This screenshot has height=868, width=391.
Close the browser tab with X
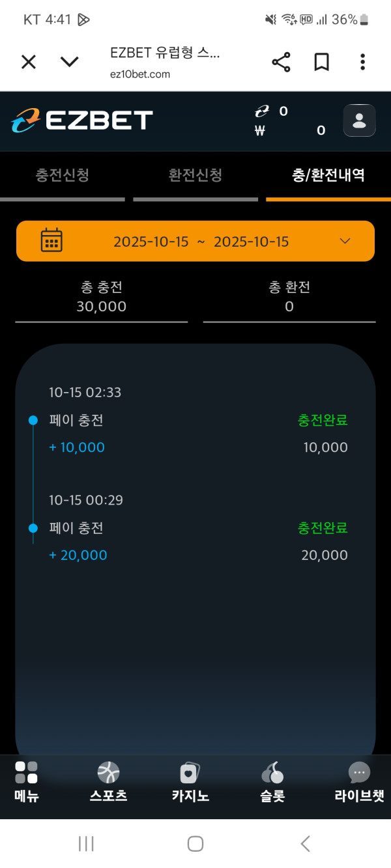[29, 63]
